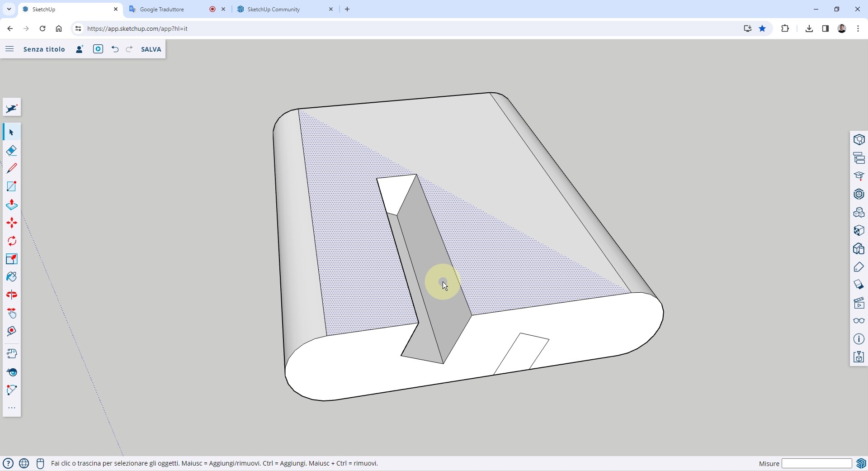Open the Scenes panel
This screenshot has height=471, width=868.
[859, 303]
